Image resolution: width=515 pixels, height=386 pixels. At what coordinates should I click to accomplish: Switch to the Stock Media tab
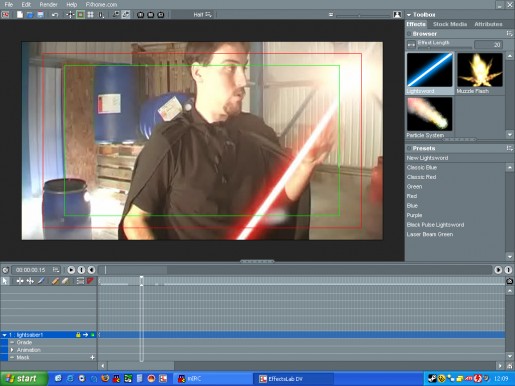[450, 24]
